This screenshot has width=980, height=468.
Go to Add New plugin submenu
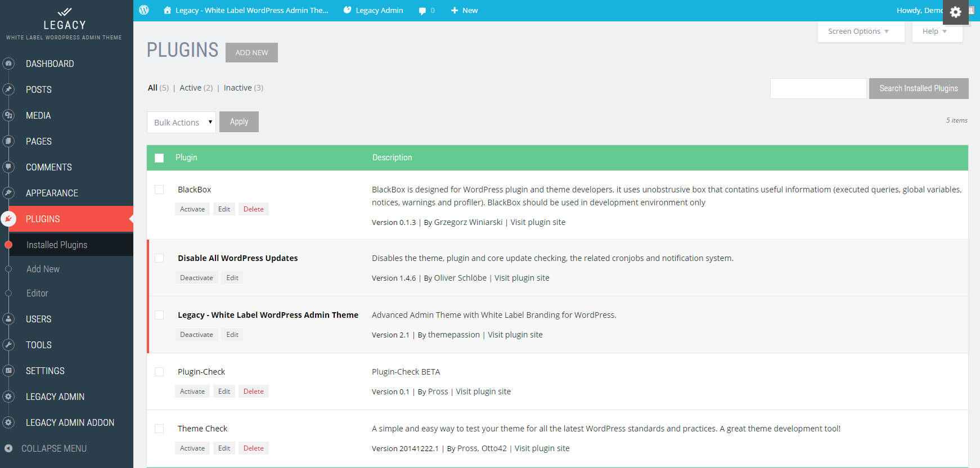[x=43, y=269]
